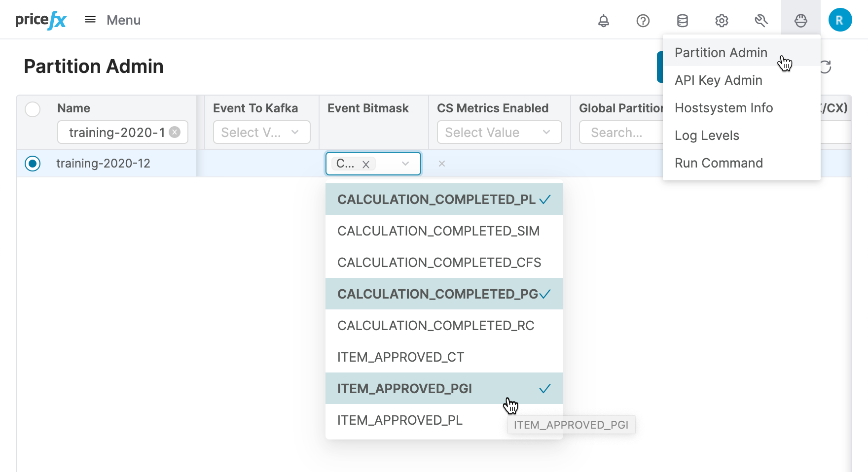868x472 pixels.
Task: Open the notifications bell icon
Action: point(604,20)
